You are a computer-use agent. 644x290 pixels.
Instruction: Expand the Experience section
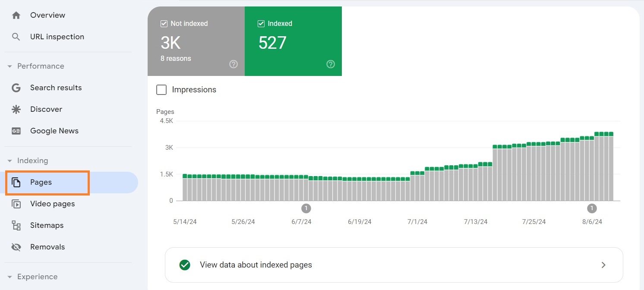tap(9, 277)
